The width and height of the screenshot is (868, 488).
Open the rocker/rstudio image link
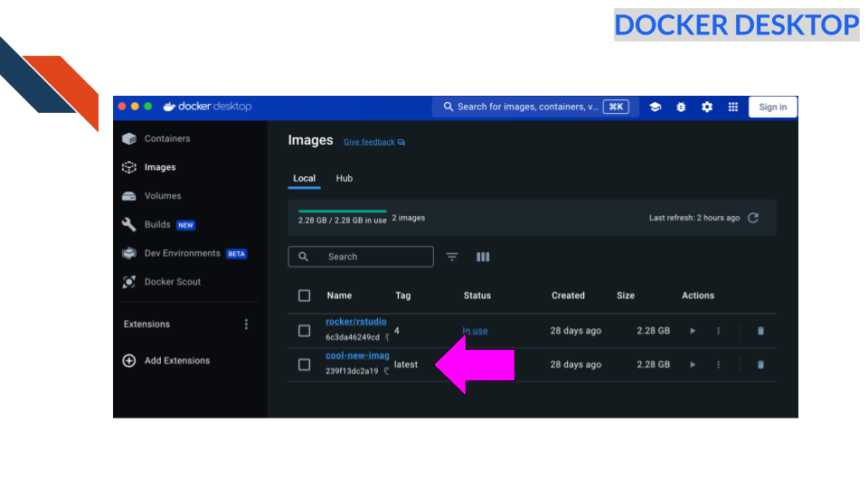[x=356, y=322]
